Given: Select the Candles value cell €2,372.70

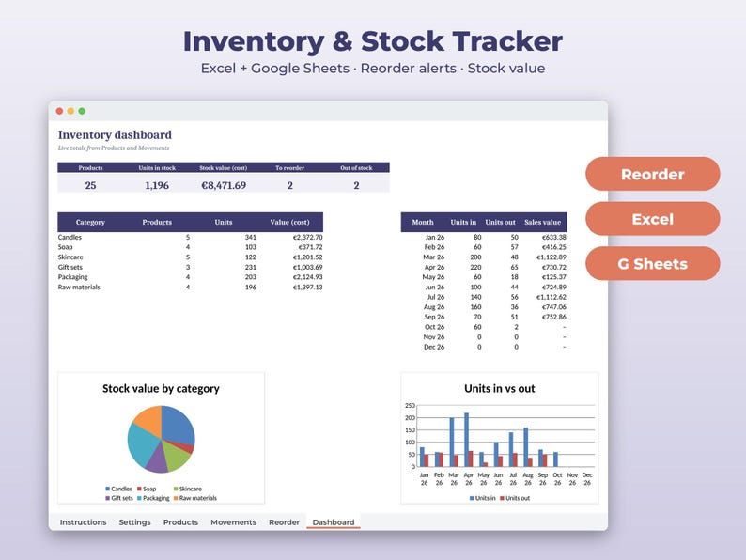Looking at the screenshot, I should tap(307, 237).
